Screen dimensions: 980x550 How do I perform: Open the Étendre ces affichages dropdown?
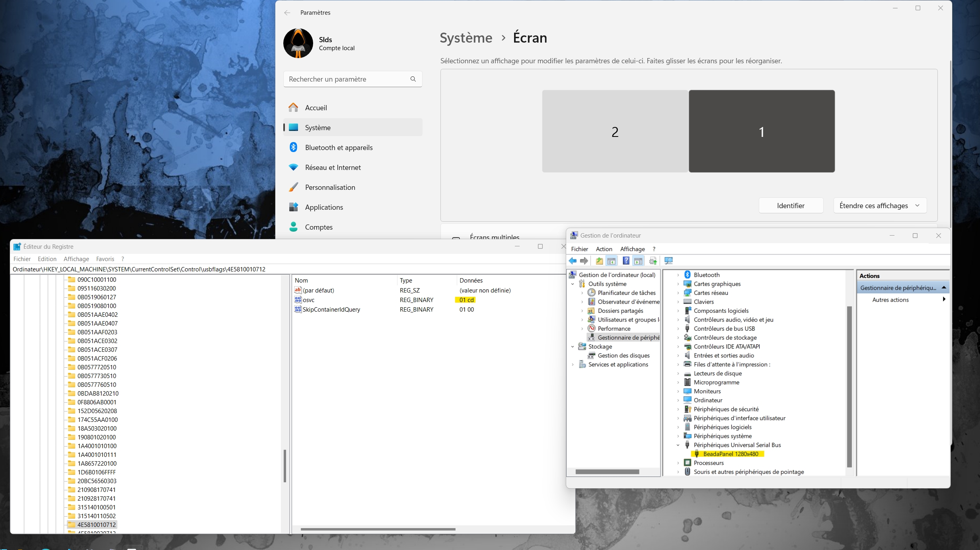click(x=880, y=205)
